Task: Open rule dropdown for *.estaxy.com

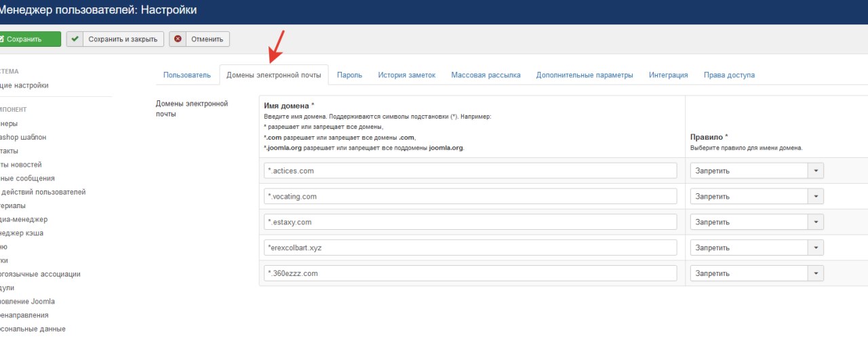Action: coord(757,222)
